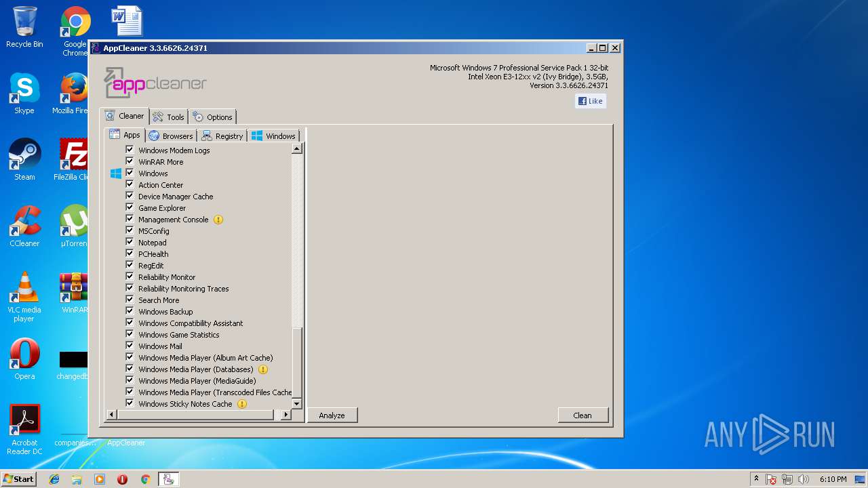This screenshot has width=868, height=488.
Task: Uncheck the Game Explorer checkbox
Action: (x=130, y=207)
